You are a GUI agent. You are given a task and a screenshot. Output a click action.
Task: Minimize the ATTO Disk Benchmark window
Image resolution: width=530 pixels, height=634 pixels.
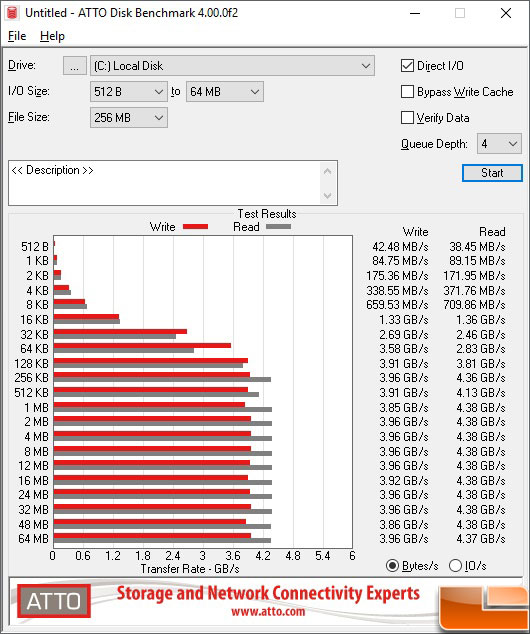click(x=415, y=13)
